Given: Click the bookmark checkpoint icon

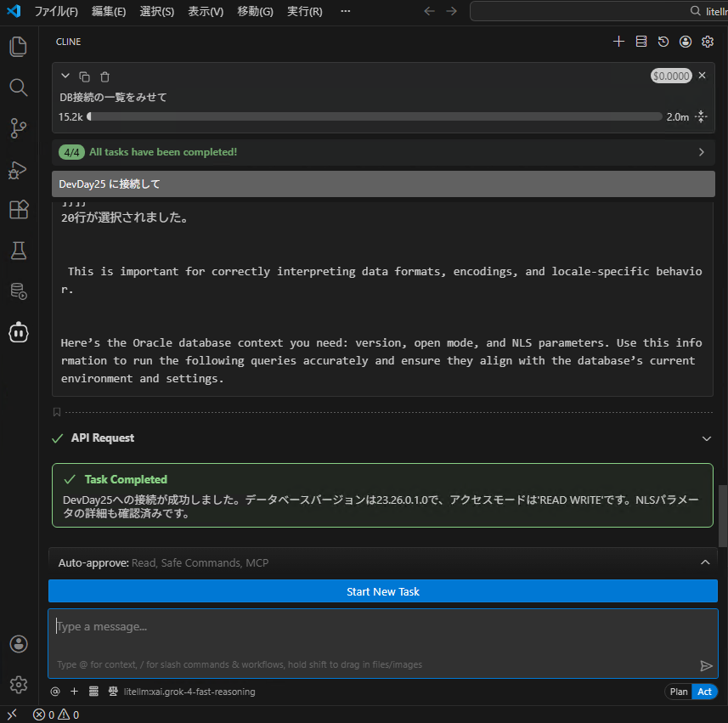Looking at the screenshot, I should coord(57,412).
